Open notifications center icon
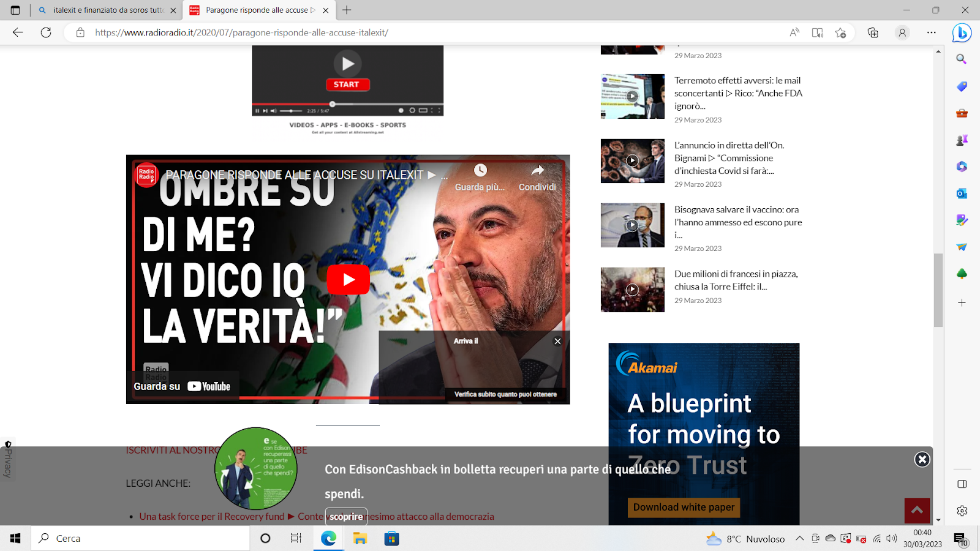The width and height of the screenshot is (980, 551). click(x=960, y=539)
